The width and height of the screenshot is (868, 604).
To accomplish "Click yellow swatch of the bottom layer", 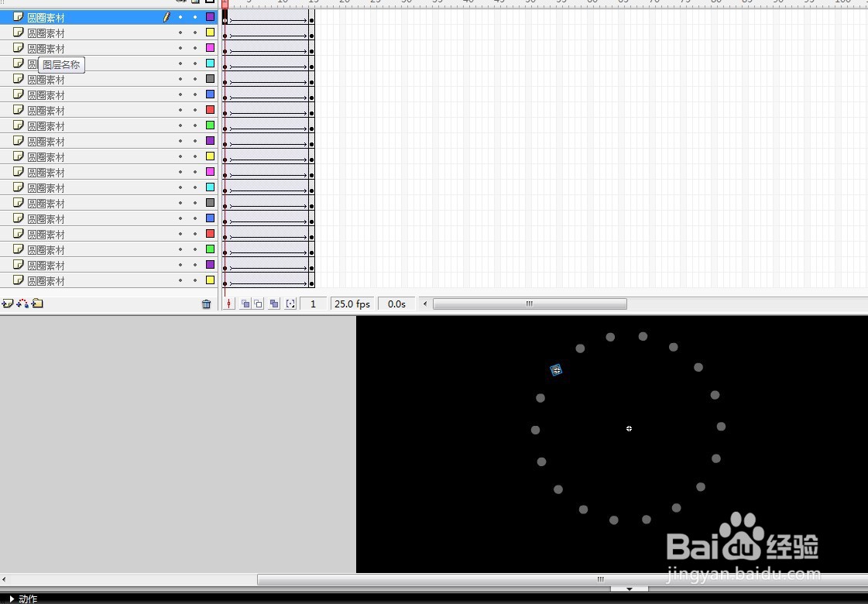I will tap(211, 280).
